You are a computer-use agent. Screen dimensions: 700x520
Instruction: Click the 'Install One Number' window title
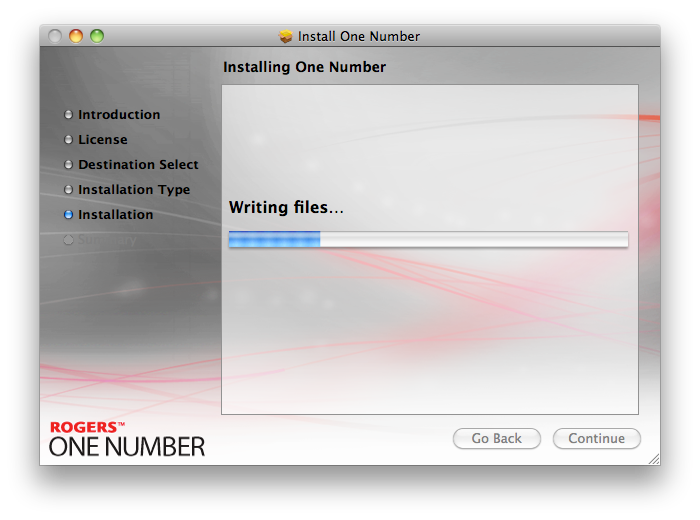coord(359,36)
